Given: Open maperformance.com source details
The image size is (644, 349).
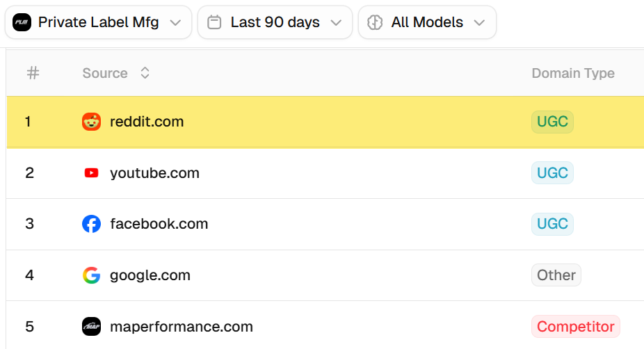Looking at the screenshot, I should click(x=181, y=326).
